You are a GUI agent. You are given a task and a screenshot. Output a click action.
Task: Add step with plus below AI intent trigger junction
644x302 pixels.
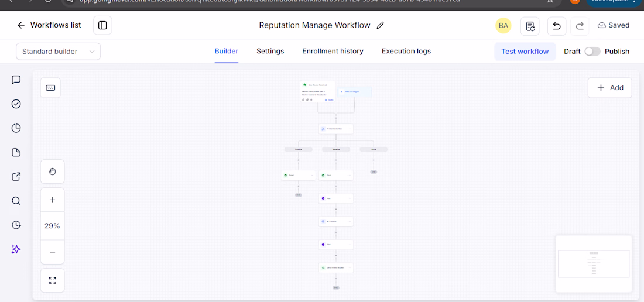[336, 118]
